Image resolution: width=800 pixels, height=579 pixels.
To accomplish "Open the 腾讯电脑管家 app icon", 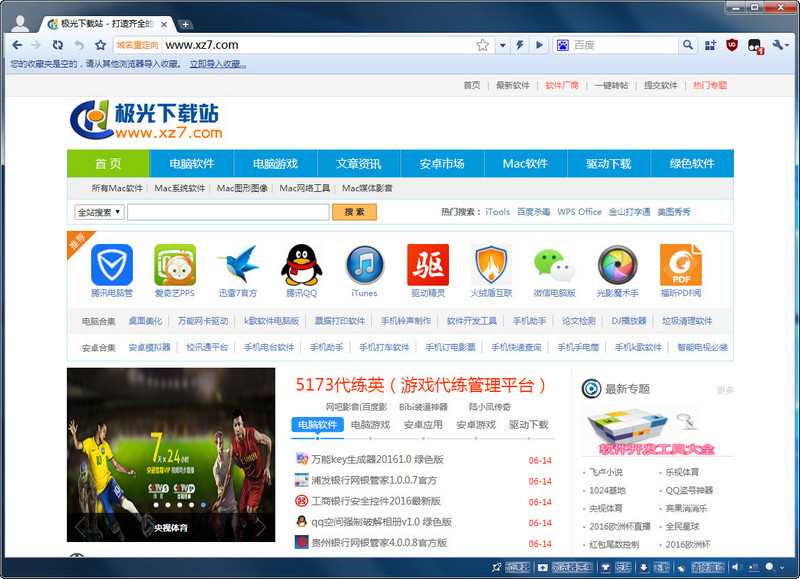I will [112, 265].
